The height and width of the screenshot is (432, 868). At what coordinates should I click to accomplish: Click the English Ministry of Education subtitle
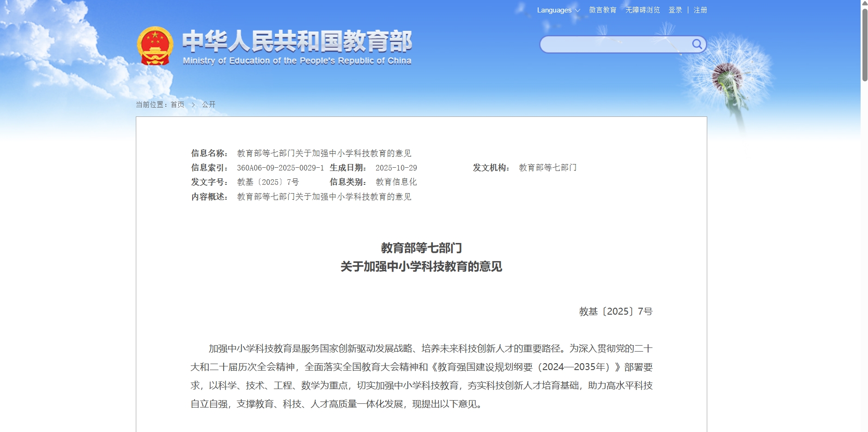coord(297,61)
